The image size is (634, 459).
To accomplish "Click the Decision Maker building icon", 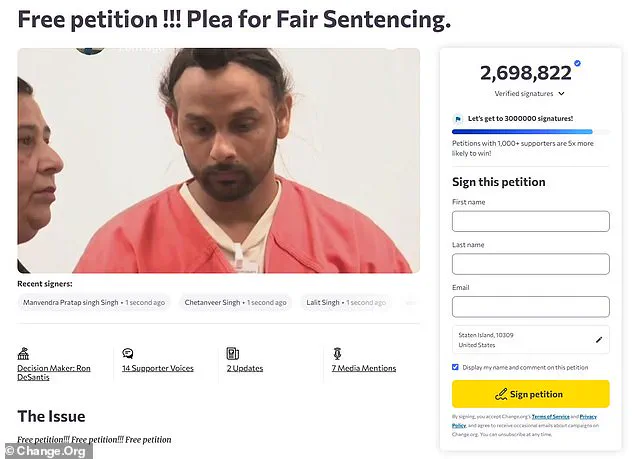I will (x=23, y=354).
